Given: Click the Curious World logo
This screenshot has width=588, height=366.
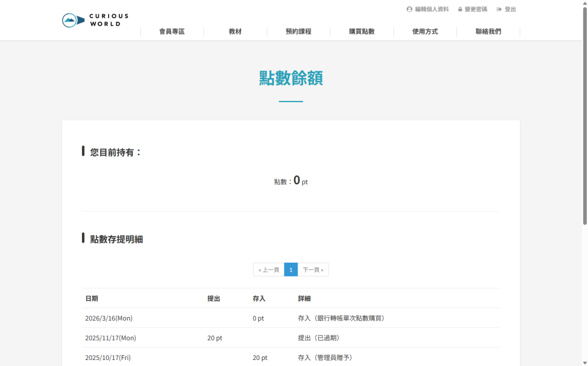Looking at the screenshot, I should point(95,20).
